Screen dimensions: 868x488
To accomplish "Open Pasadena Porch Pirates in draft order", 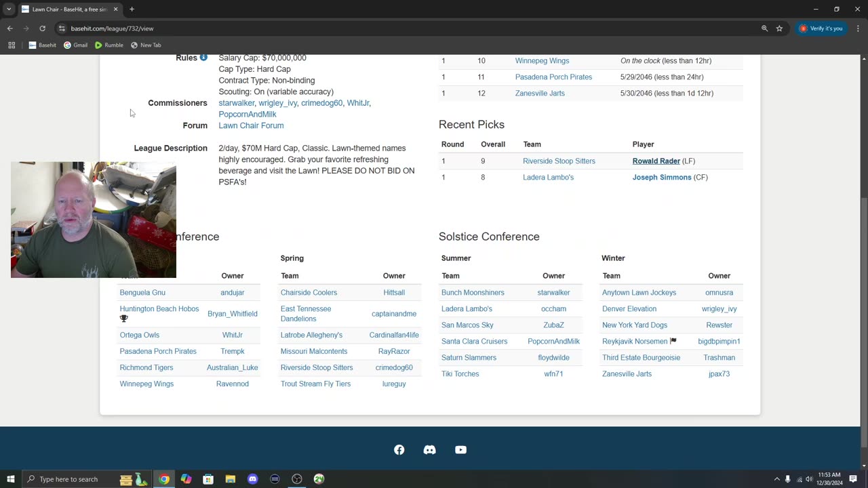I will [x=553, y=77].
